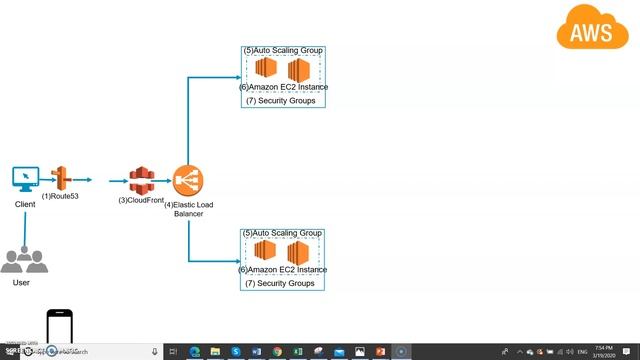Select the red CloudFront icon

tap(142, 180)
